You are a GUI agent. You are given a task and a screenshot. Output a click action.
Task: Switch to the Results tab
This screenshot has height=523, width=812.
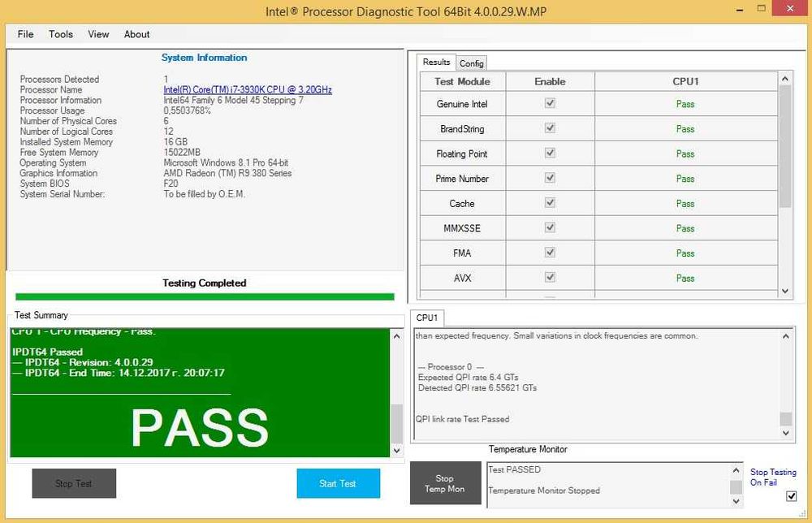pyautogui.click(x=436, y=63)
